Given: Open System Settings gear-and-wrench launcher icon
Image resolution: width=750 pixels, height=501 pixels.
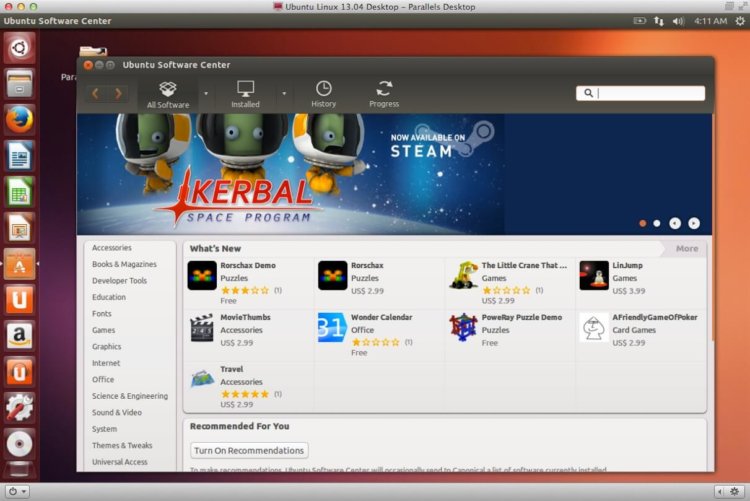Looking at the screenshot, I should [19, 408].
